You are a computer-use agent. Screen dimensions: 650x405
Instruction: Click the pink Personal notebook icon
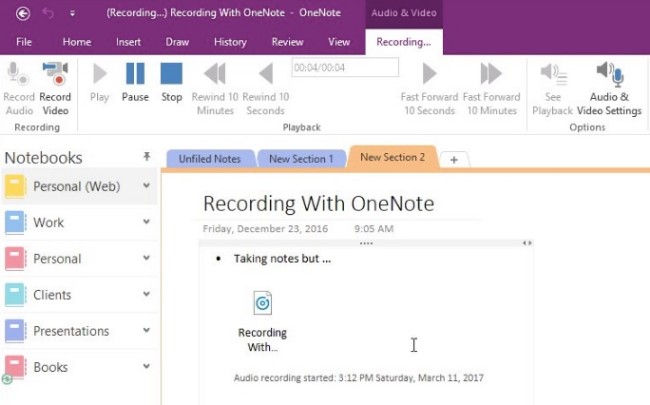(15, 259)
